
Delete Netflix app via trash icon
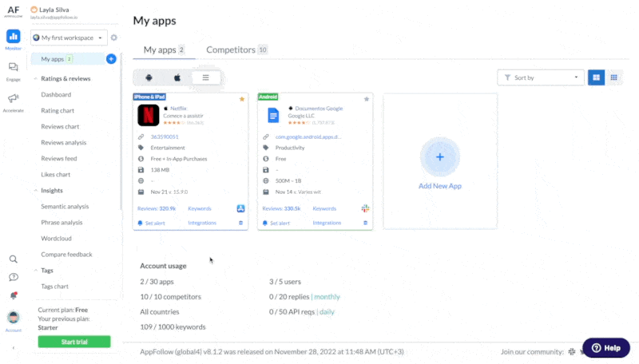(x=241, y=223)
